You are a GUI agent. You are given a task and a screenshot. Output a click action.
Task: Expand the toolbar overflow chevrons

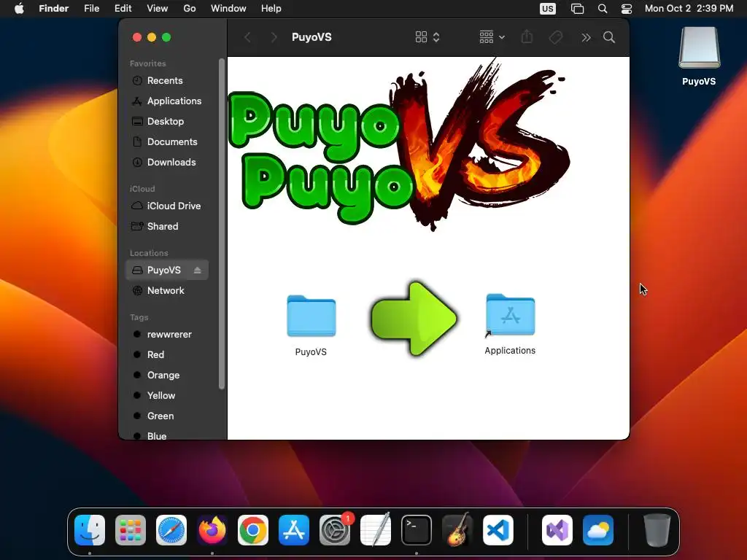[586, 38]
